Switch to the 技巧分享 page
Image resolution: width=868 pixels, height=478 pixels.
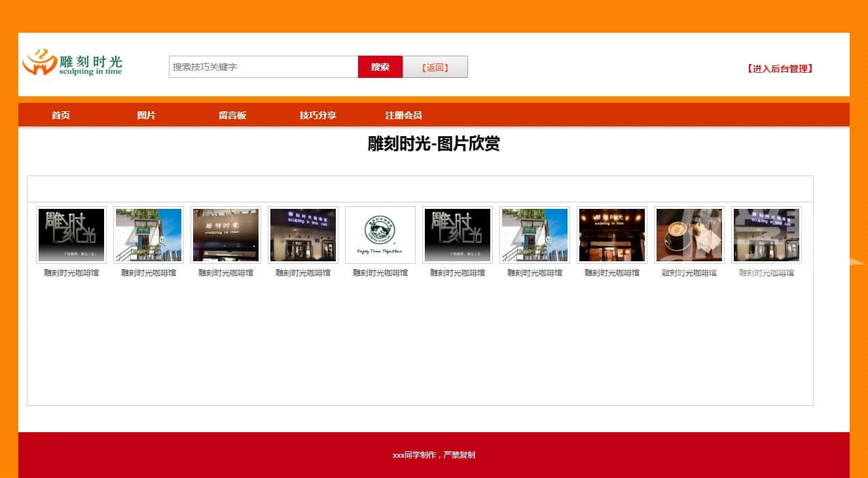click(318, 115)
